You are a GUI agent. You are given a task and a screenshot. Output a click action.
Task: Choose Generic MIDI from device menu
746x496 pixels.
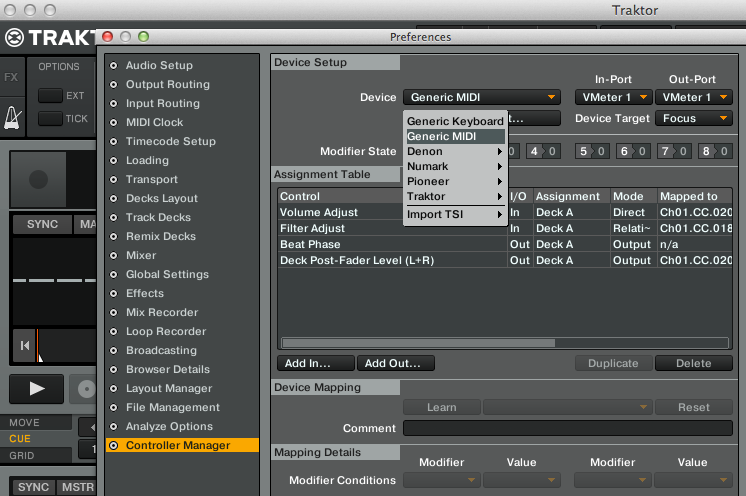click(455, 136)
